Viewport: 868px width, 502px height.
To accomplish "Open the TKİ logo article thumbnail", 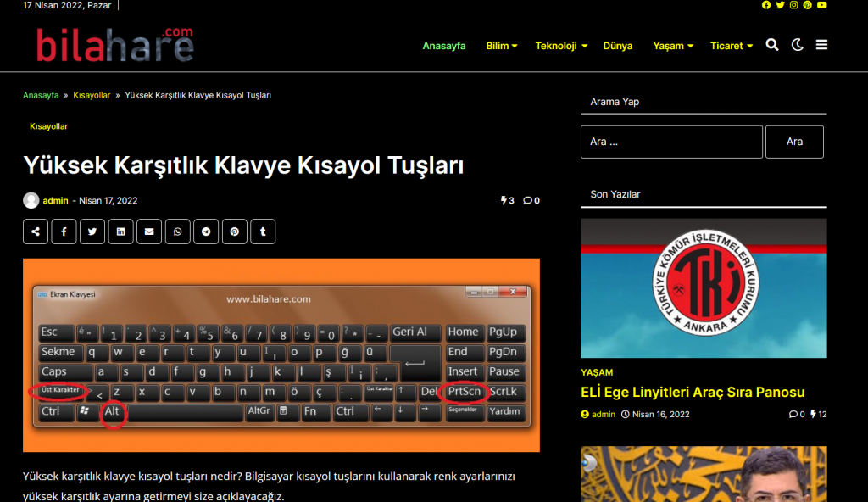I will click(x=703, y=287).
